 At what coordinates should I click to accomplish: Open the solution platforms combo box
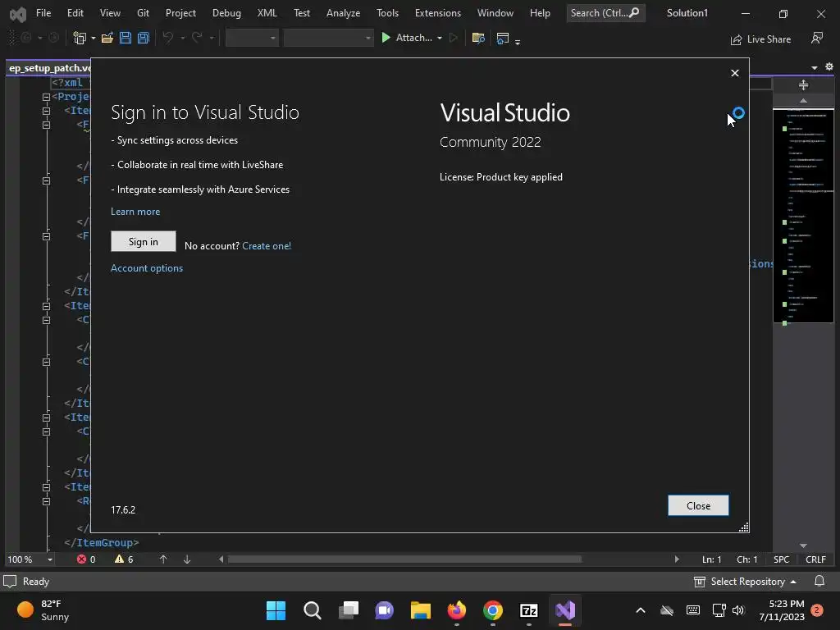pyautogui.click(x=328, y=38)
